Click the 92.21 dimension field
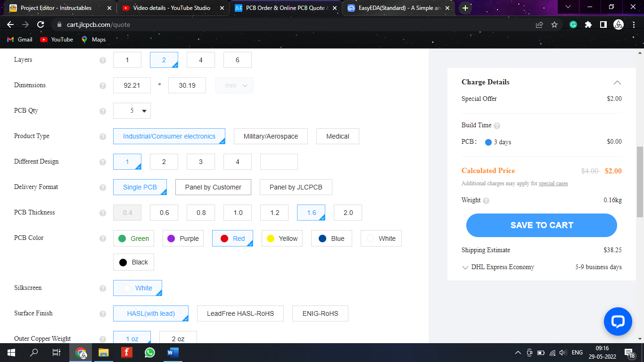 tap(132, 85)
